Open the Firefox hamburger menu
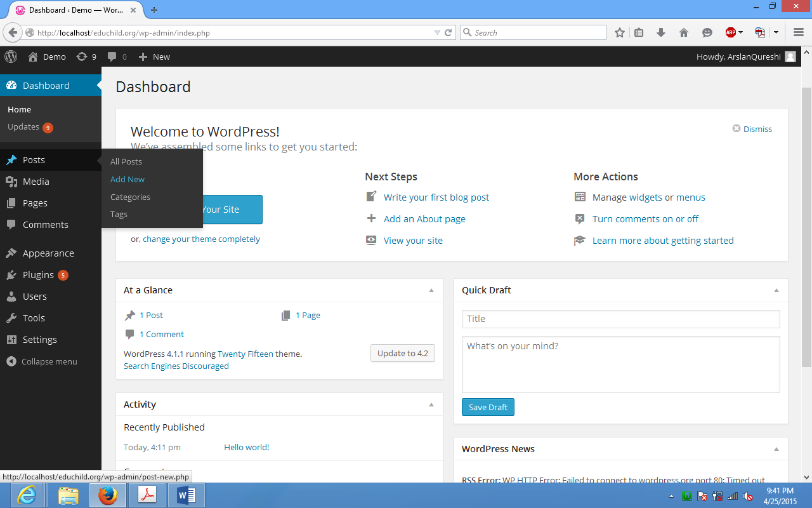This screenshot has height=508, width=812. (x=799, y=32)
